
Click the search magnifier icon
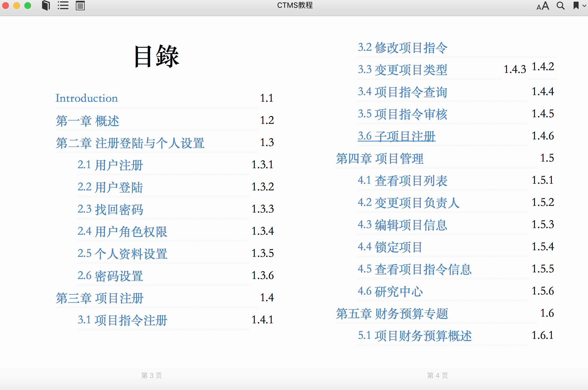(561, 6)
